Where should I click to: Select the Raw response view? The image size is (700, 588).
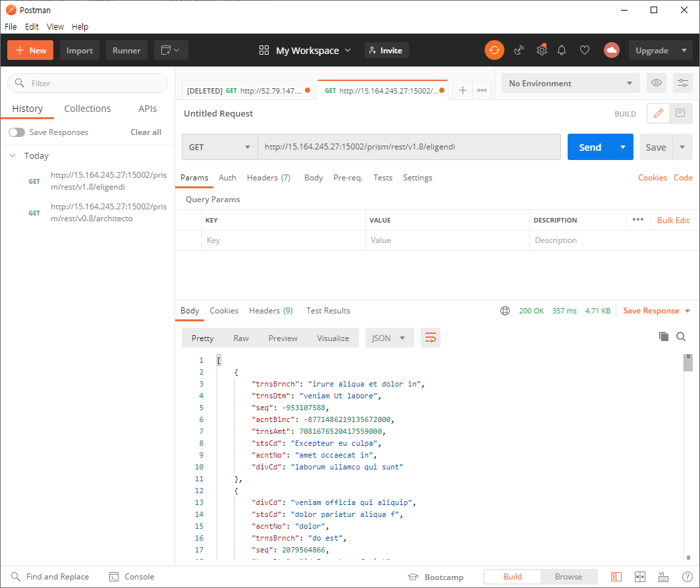[241, 338]
